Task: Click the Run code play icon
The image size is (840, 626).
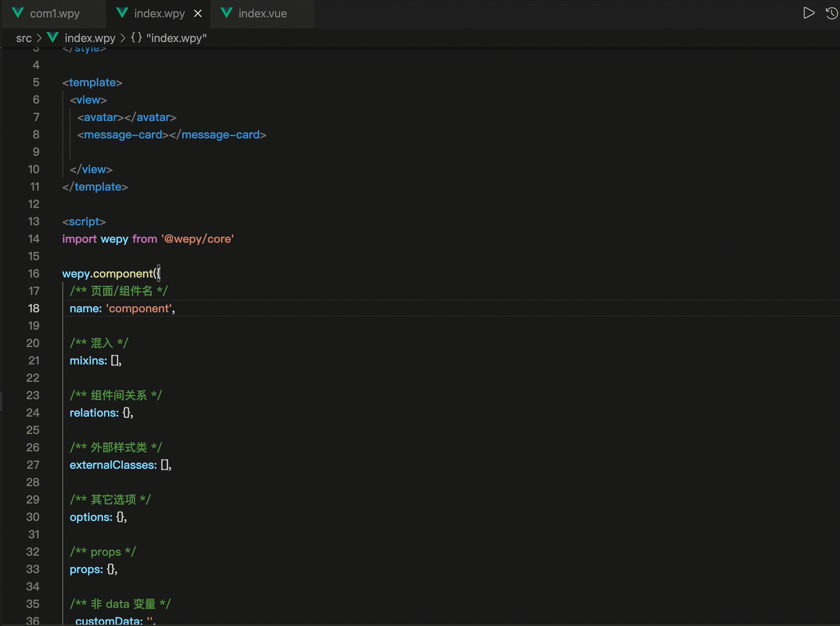Action: click(809, 13)
